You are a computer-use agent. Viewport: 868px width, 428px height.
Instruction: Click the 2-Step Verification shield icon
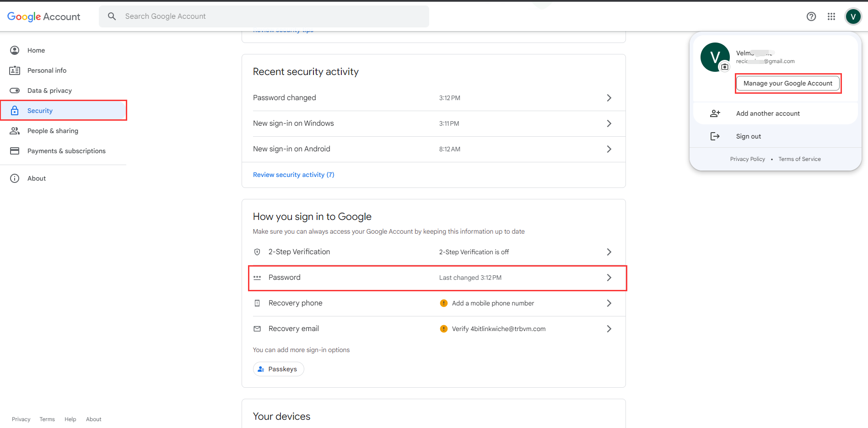pyautogui.click(x=257, y=252)
